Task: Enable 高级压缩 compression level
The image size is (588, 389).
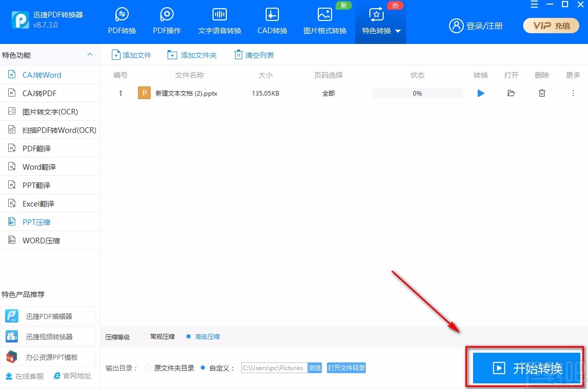Action: coord(189,336)
